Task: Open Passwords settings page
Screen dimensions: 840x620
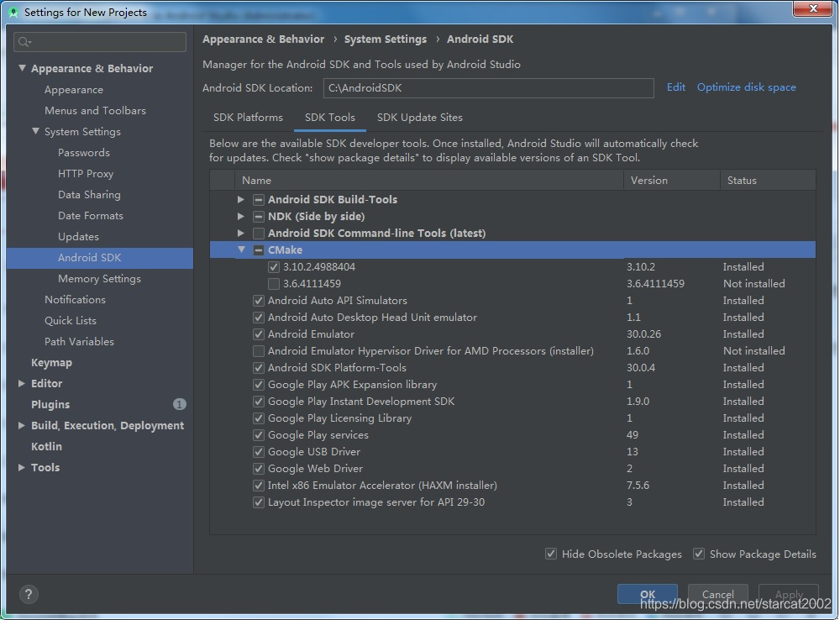Action: (83, 153)
